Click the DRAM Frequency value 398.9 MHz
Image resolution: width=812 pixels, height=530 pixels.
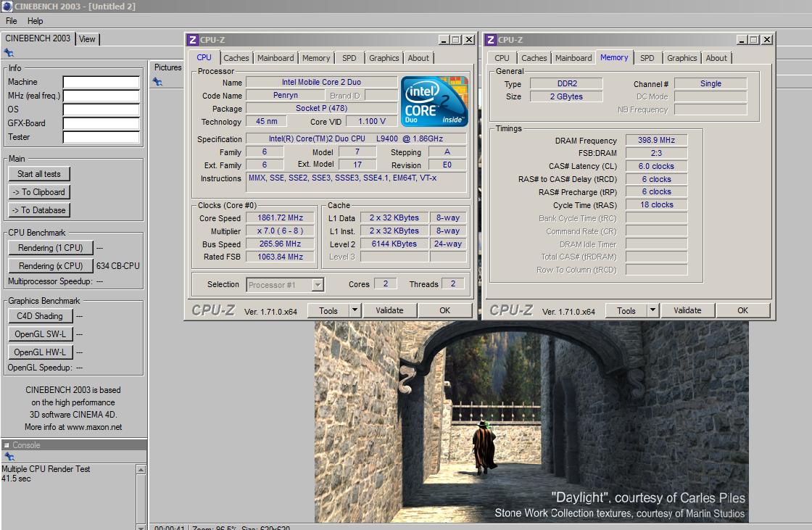pyautogui.click(x=656, y=141)
